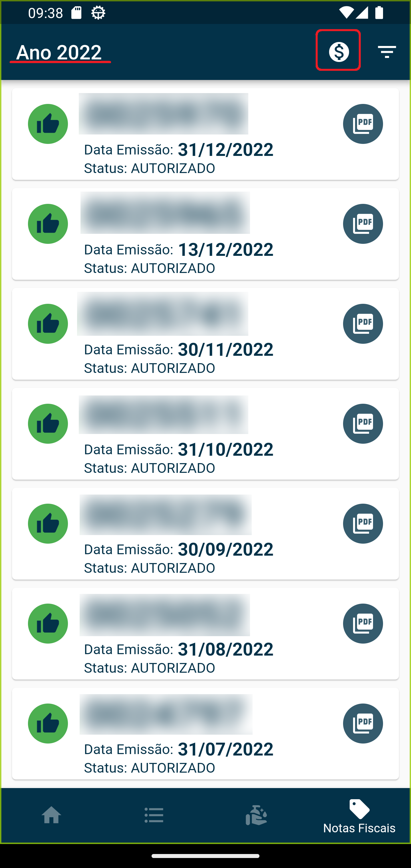This screenshot has width=411, height=868.
Task: Tap thumbs-up status icon for 30/11/2022
Action: (48, 324)
